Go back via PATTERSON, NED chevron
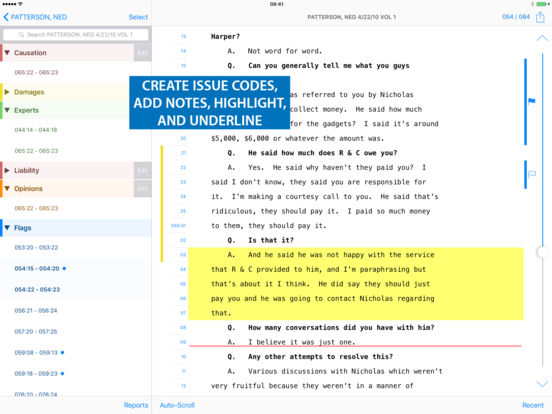Viewport: 552px width, 414px height. [35, 17]
